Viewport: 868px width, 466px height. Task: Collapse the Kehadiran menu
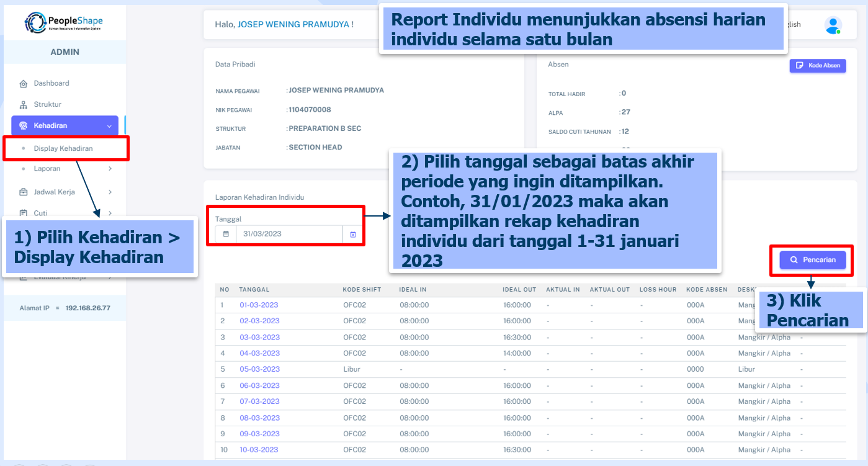tap(109, 126)
